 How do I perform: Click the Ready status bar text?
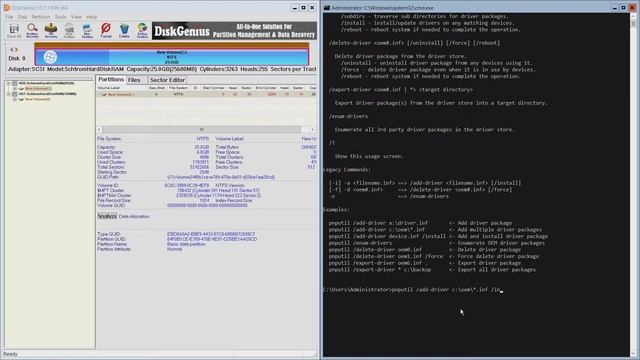click(x=11, y=354)
